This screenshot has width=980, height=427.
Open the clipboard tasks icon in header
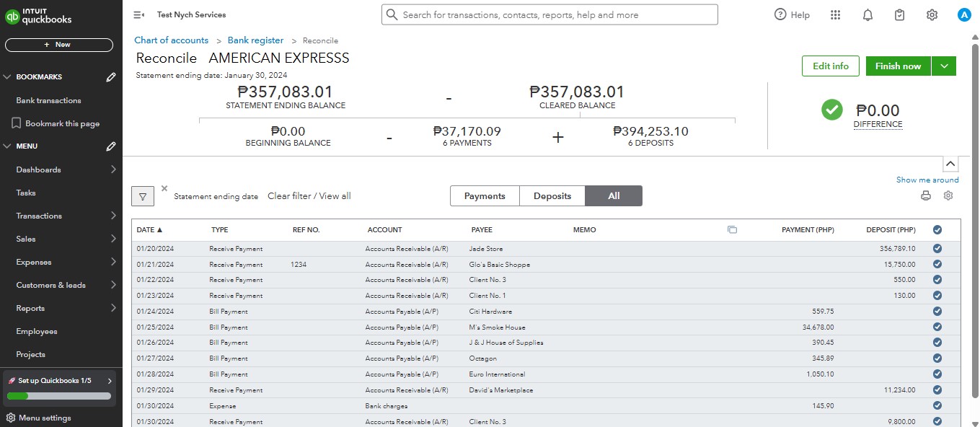click(899, 14)
